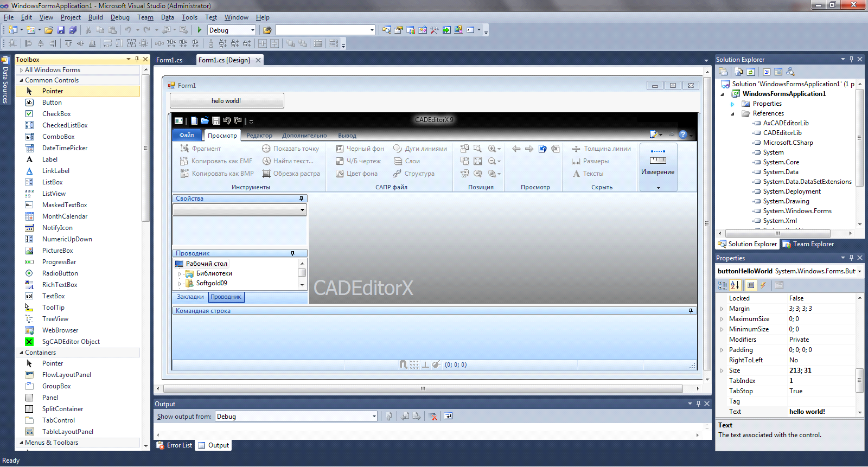Screen dimensions: 868x467
Task: Click the Open File folder icon
Action: (49, 30)
